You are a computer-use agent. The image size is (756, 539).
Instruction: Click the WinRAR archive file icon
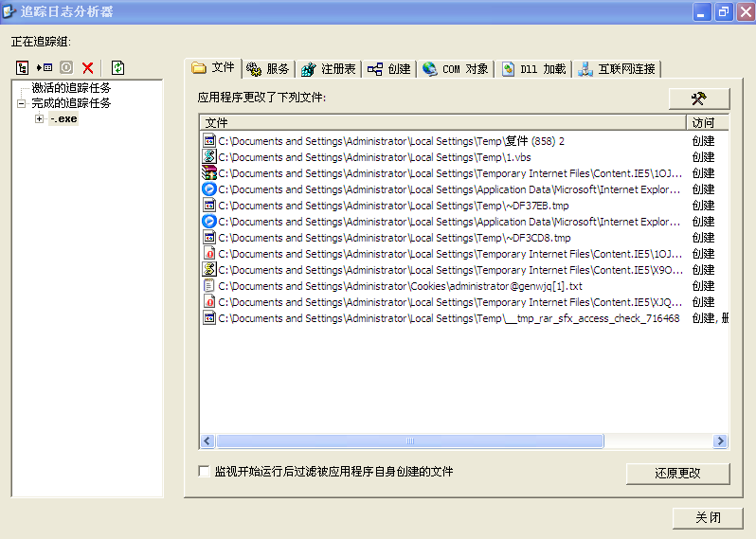(x=208, y=173)
